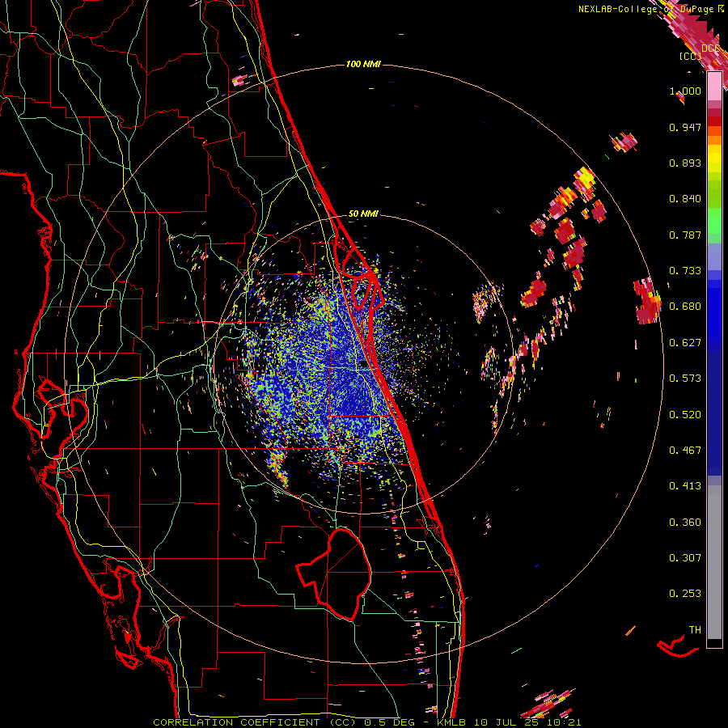This screenshot has width=728, height=728.
Task: Click the 0.253 legend value
Action: [685, 594]
